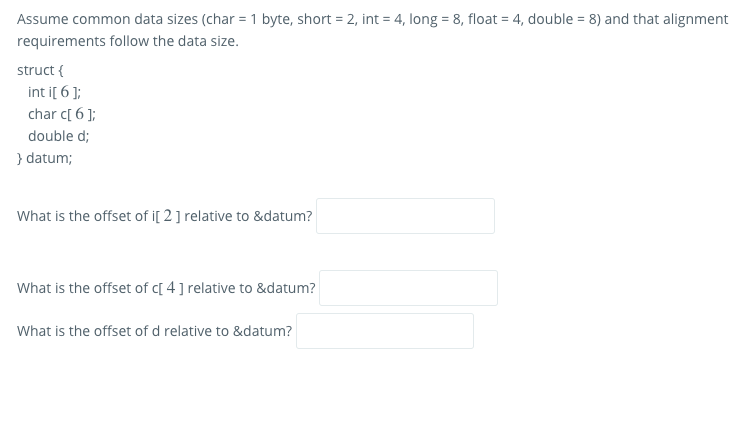Click the index 2 in the i[2] question
756x428 pixels.
click(x=168, y=215)
